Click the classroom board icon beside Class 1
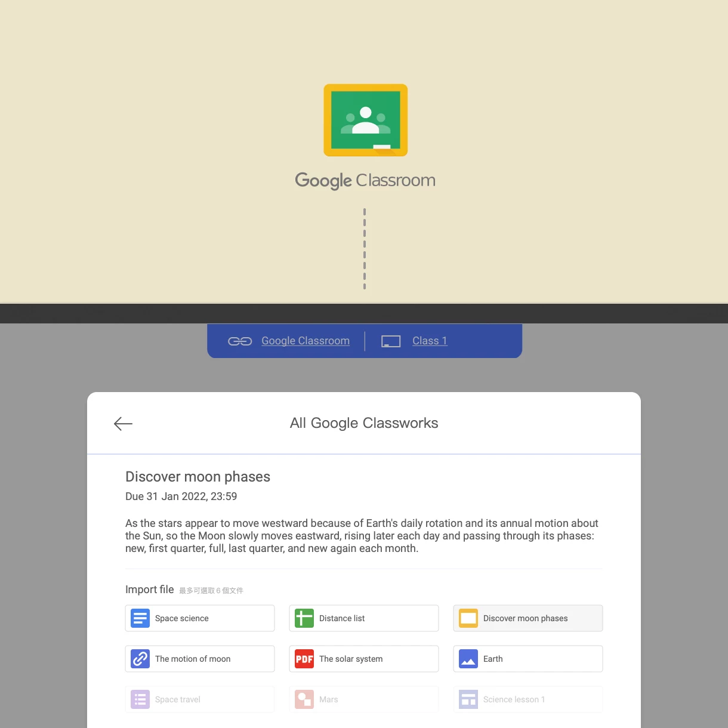Screen dimensions: 728x728 pyautogui.click(x=391, y=341)
